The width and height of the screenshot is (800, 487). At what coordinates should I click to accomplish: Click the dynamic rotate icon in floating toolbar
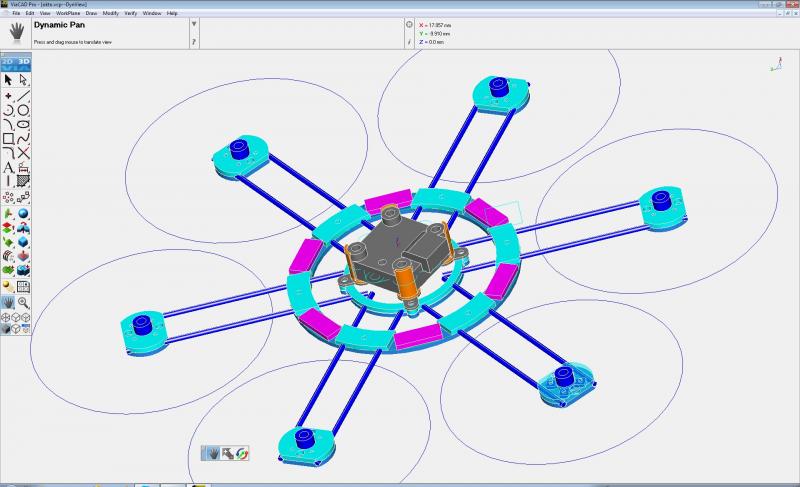click(242, 453)
